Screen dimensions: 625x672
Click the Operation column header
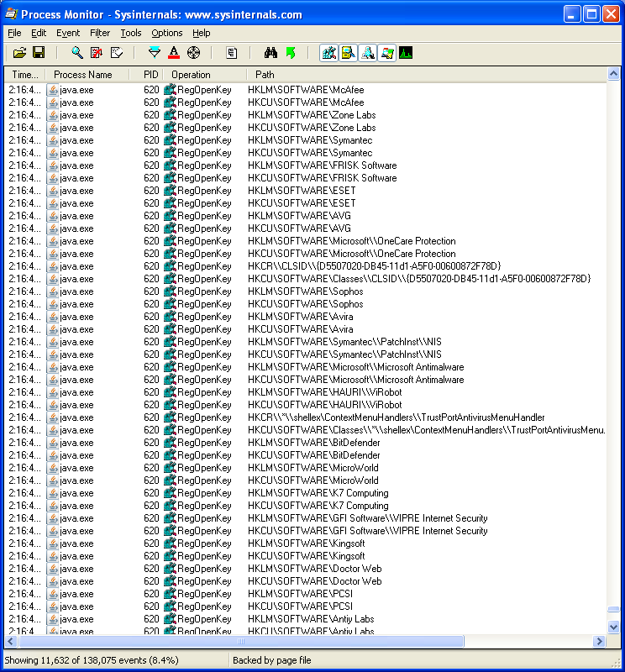(191, 75)
